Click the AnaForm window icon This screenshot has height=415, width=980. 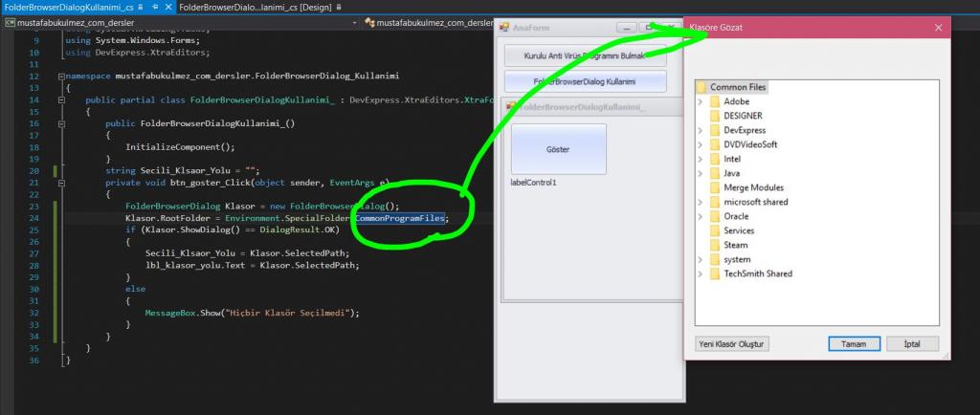point(503,28)
